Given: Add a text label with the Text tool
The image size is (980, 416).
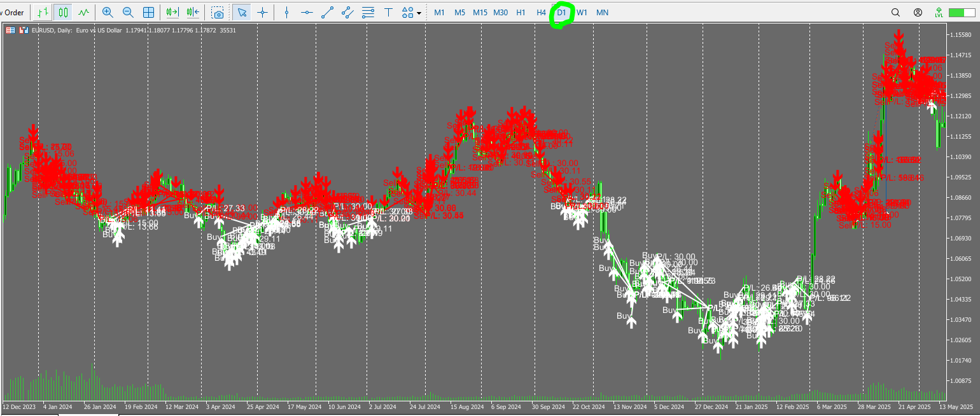Looking at the screenshot, I should [x=389, y=12].
